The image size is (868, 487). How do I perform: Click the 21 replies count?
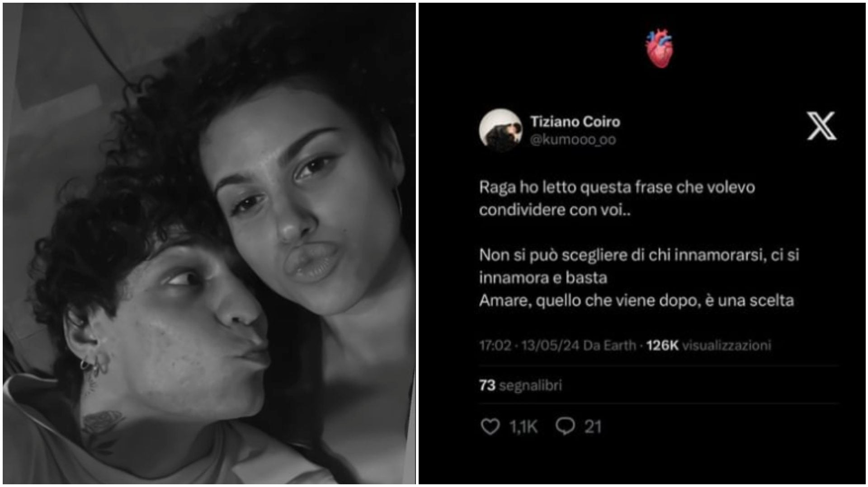[593, 427]
